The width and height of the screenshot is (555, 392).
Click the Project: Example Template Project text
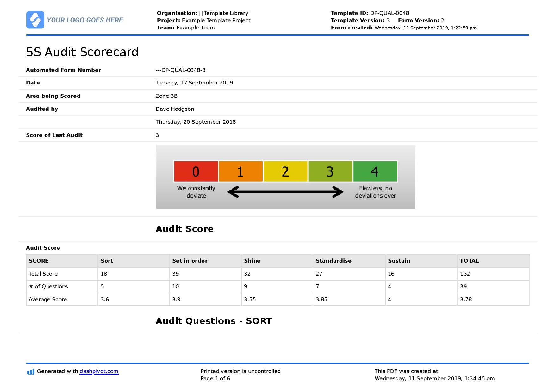(x=204, y=20)
